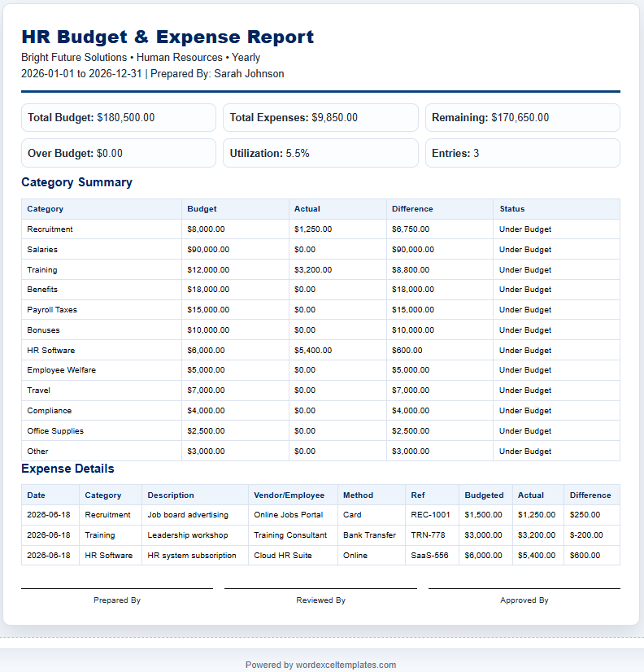Click the Recruitment row name in the Category Summary
Image resolution: width=644 pixels, height=672 pixels.
[x=50, y=229]
